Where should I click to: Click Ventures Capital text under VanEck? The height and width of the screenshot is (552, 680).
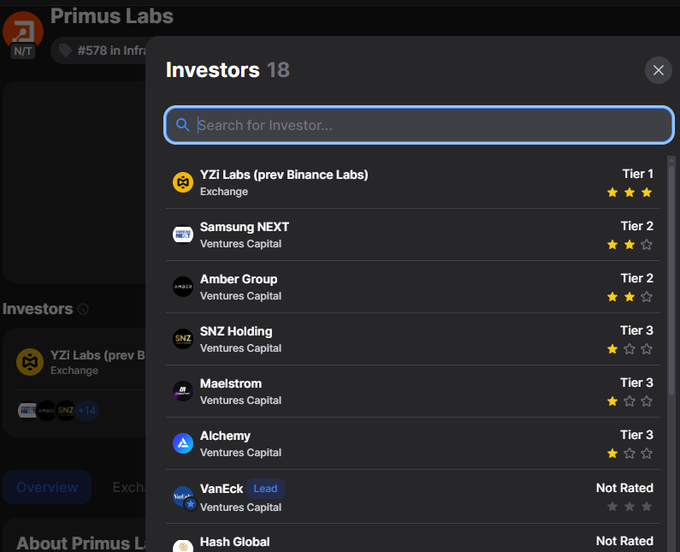point(241,507)
